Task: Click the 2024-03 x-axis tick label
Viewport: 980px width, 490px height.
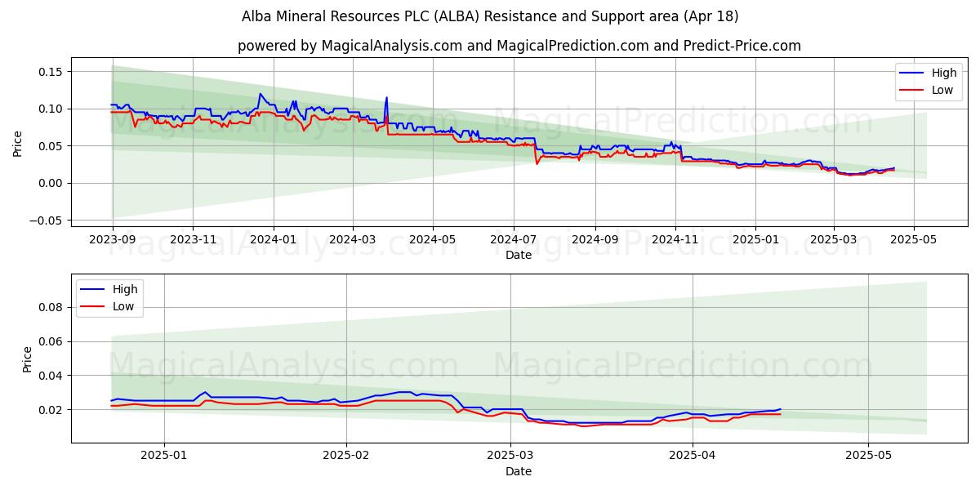Action: point(353,240)
